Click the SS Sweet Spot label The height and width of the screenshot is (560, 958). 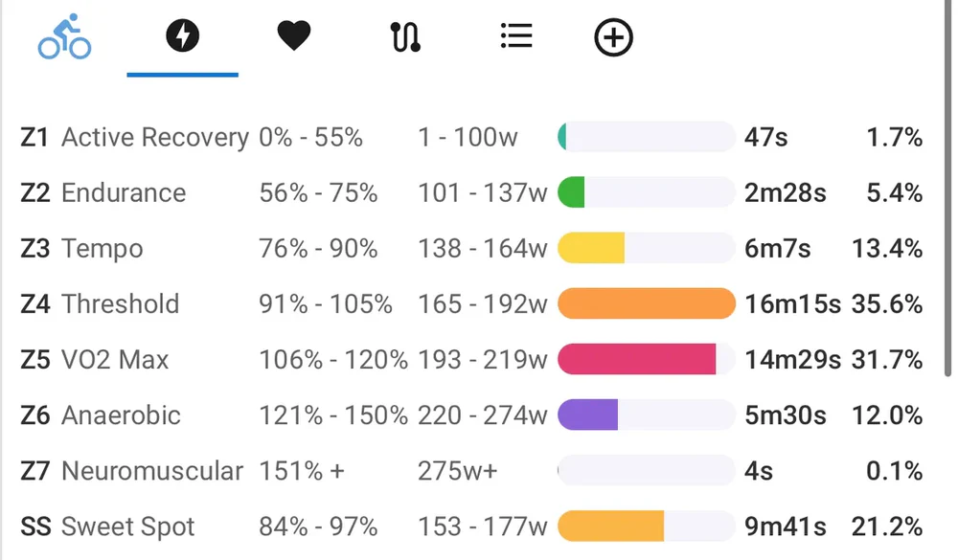[127, 526]
